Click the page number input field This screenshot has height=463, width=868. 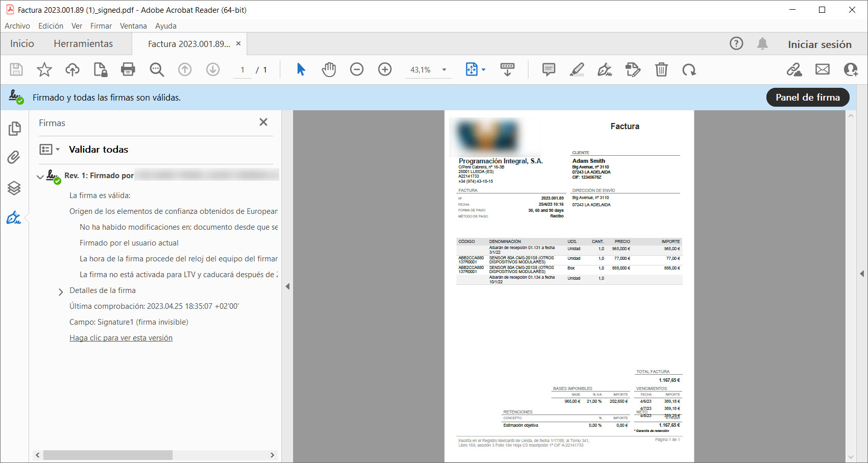243,70
